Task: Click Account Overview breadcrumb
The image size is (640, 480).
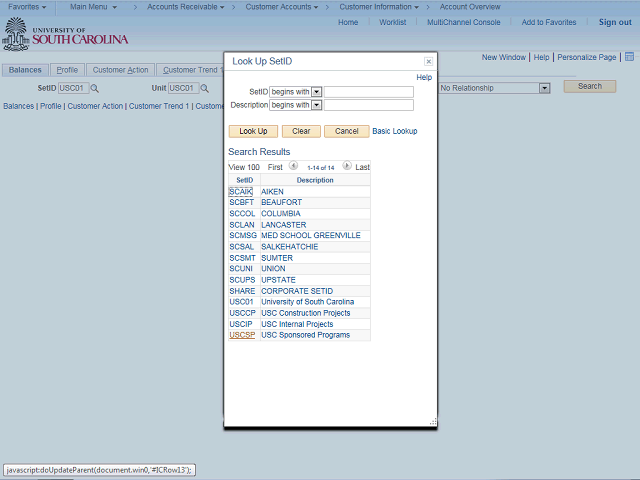Action: point(470,7)
